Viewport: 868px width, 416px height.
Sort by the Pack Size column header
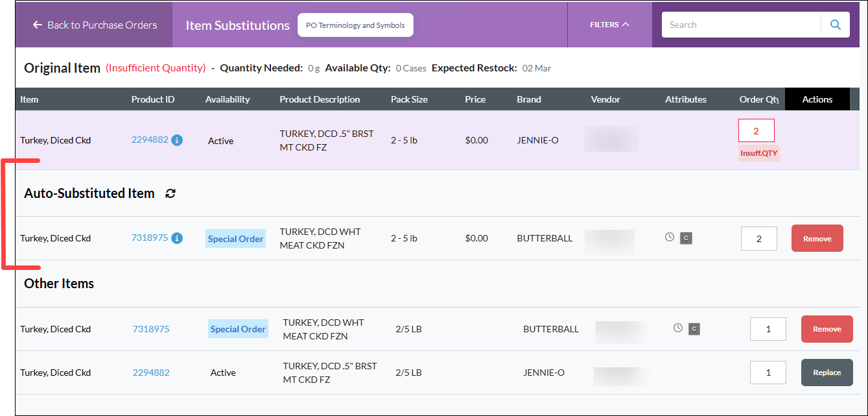409,99
